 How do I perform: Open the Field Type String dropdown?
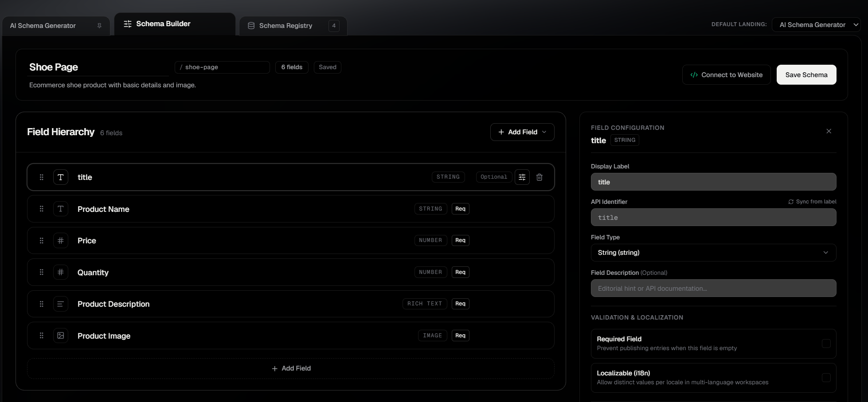point(714,253)
